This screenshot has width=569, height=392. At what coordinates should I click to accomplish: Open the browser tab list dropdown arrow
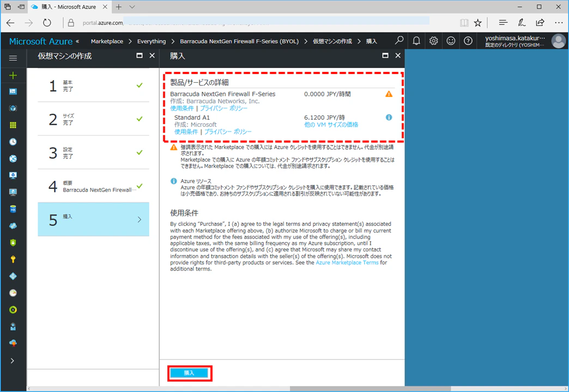(x=132, y=7)
